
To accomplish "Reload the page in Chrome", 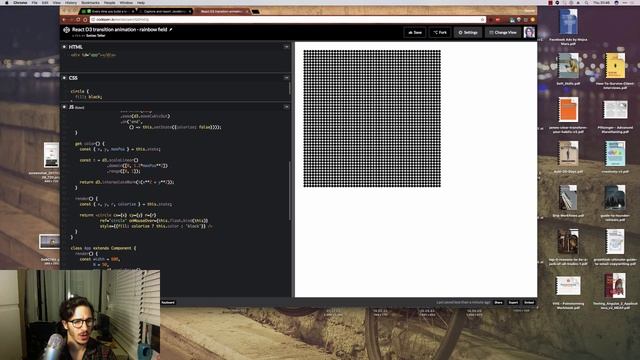I will (x=78, y=20).
